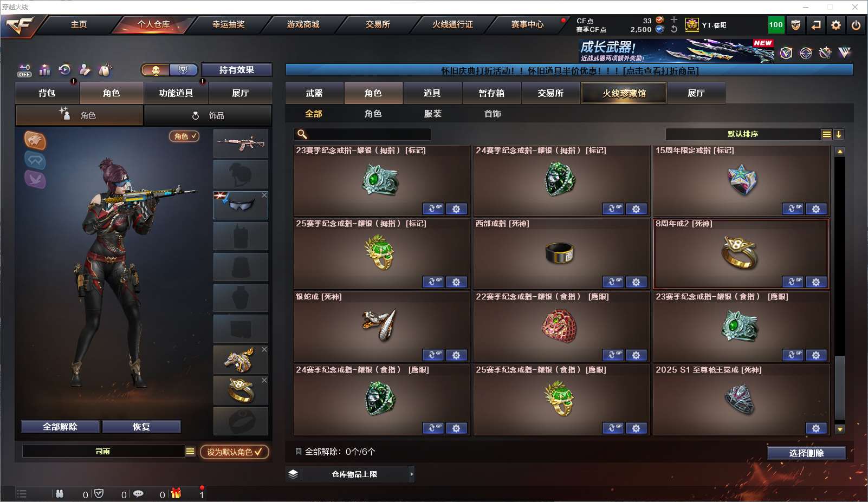Click the CF logo icon

(x=20, y=25)
